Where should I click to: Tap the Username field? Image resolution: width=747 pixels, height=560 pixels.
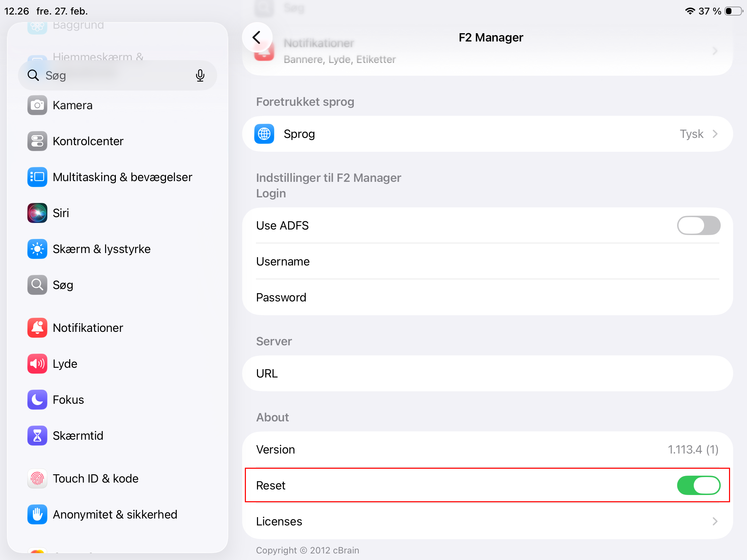pyautogui.click(x=488, y=261)
